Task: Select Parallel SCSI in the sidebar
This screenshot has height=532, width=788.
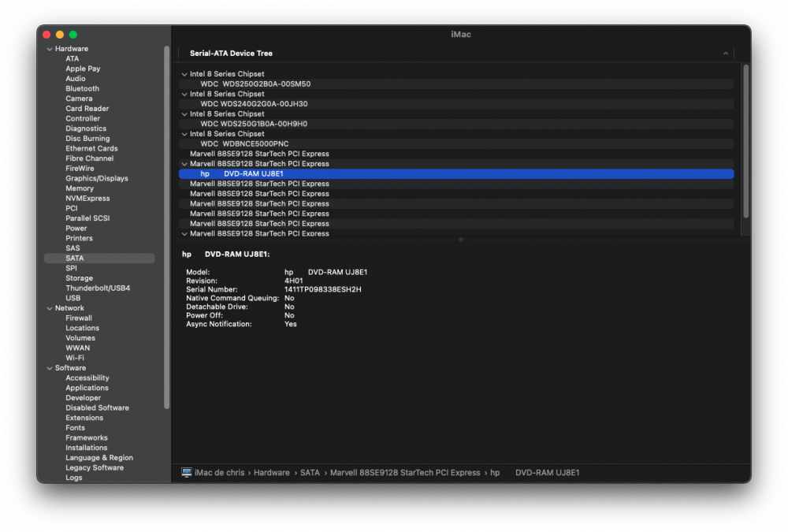Action: pos(87,219)
